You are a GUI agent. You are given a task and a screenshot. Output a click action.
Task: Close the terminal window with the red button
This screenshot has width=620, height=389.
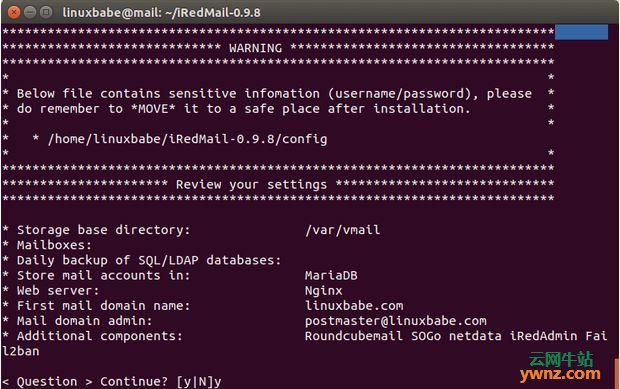point(14,12)
